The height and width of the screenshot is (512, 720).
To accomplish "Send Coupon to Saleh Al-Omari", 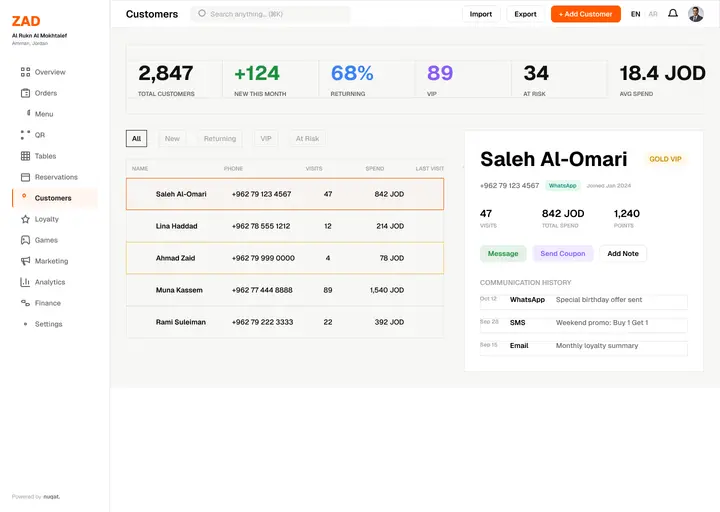I will click(x=562, y=253).
